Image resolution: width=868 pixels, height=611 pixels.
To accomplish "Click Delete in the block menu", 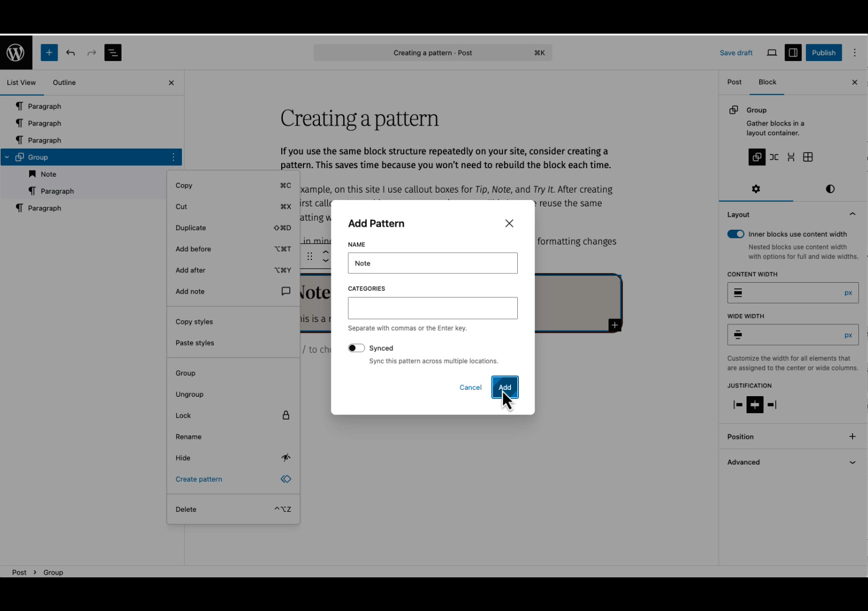I will click(x=233, y=510).
